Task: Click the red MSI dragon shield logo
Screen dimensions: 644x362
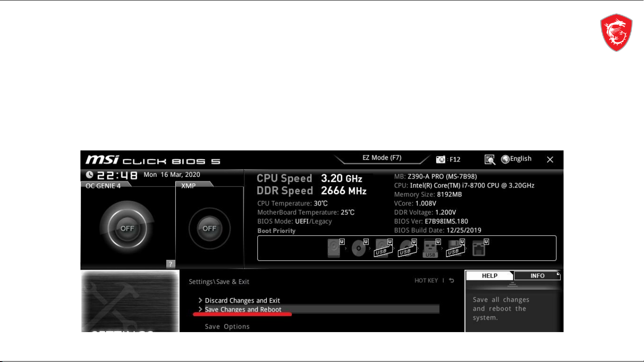Action: click(x=616, y=32)
